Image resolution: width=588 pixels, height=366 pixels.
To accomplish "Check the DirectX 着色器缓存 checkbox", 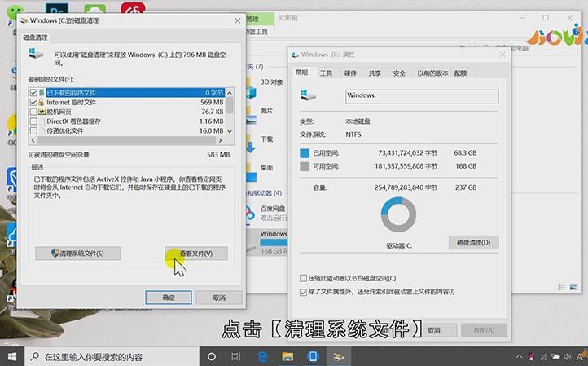I will click(33, 121).
